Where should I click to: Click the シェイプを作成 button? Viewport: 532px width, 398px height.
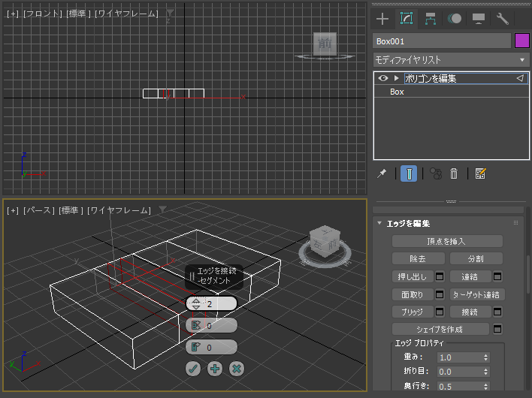[x=441, y=329]
